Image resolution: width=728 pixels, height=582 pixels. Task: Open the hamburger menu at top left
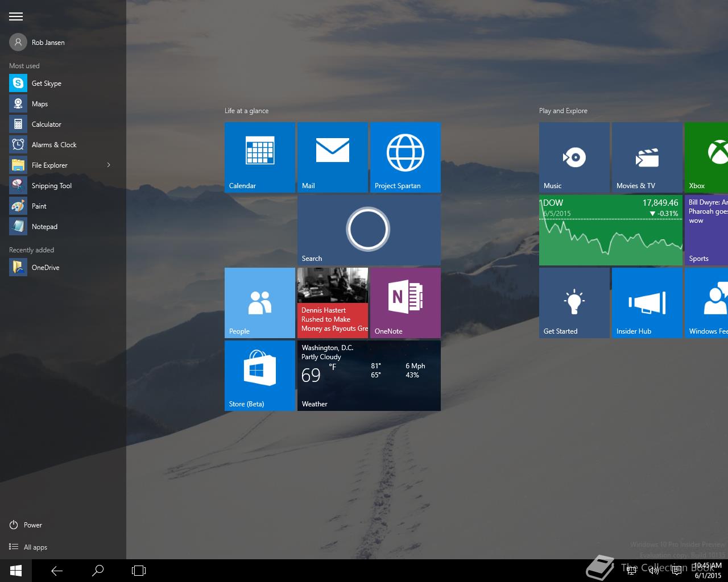16,16
